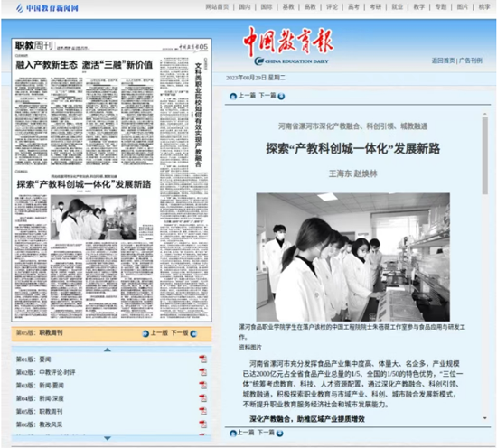Open the 高考 navigation item
The width and height of the screenshot is (497, 448).
pos(353,6)
